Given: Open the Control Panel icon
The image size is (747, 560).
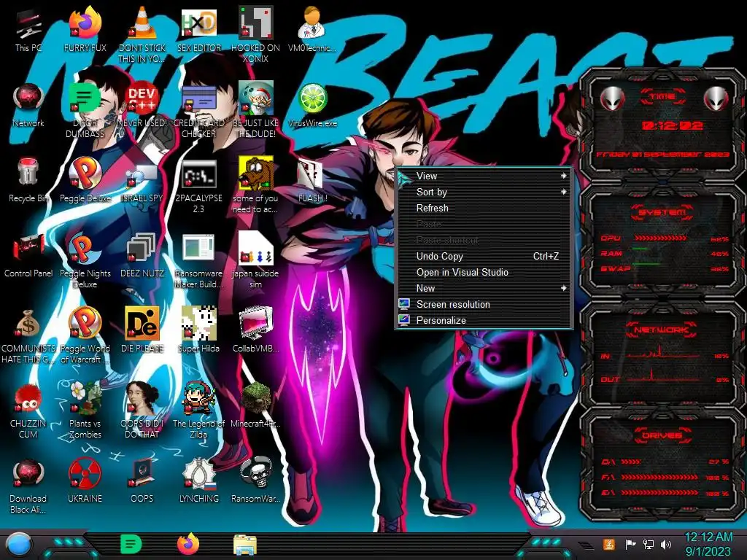Looking at the screenshot, I should coord(28,255).
